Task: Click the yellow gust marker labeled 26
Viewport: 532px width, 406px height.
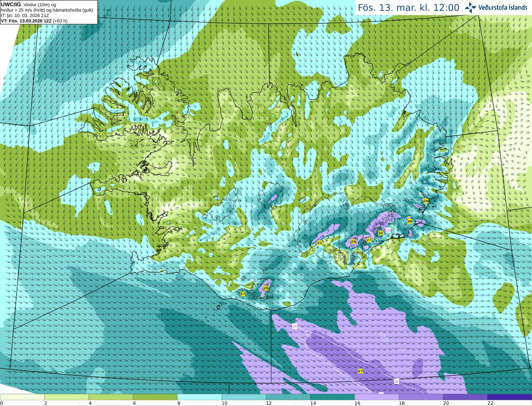Action: click(426, 201)
